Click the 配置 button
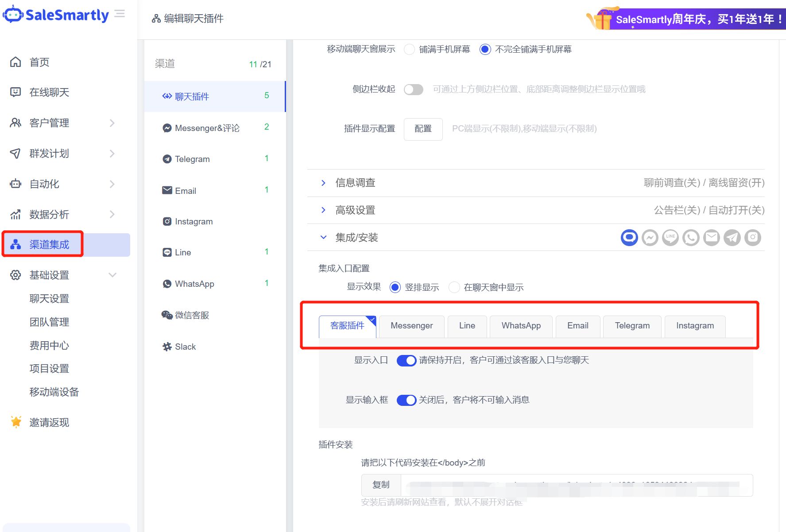Screen dimensions: 786x532 click(x=423, y=129)
